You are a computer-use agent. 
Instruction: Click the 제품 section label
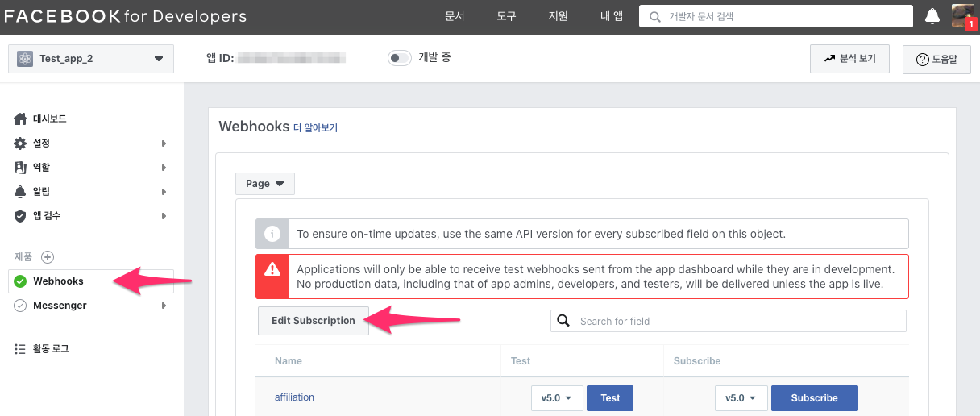(23, 257)
